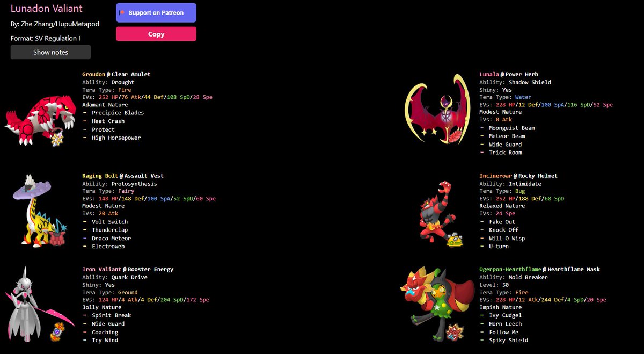Click the Ogerpon-Hearthflame name label
644x354 pixels.
point(510,269)
